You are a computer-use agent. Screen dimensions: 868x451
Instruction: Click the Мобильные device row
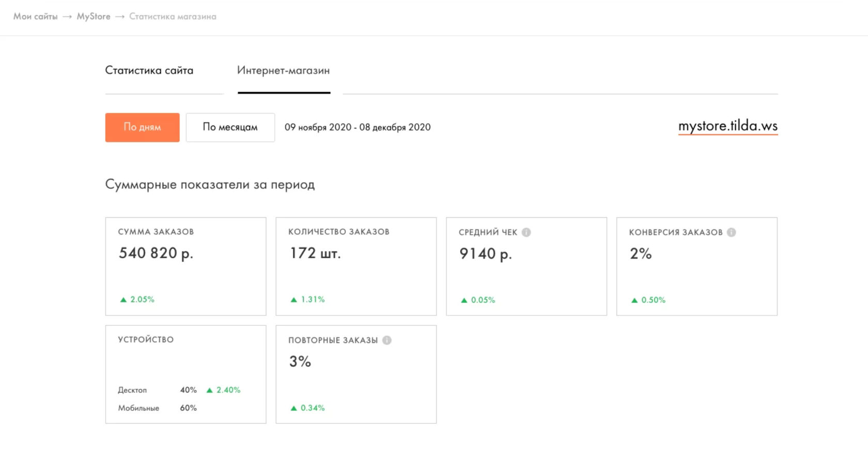coord(138,408)
